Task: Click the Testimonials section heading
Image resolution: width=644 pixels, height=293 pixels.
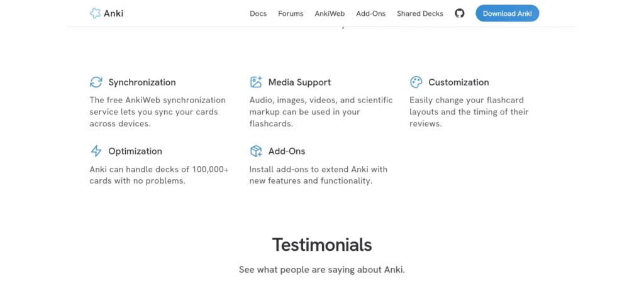Action: pos(322,245)
